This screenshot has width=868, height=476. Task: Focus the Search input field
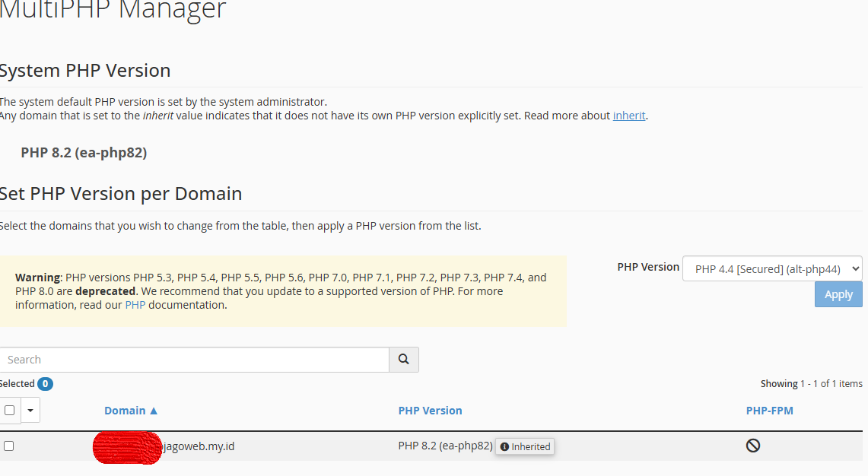(x=194, y=360)
